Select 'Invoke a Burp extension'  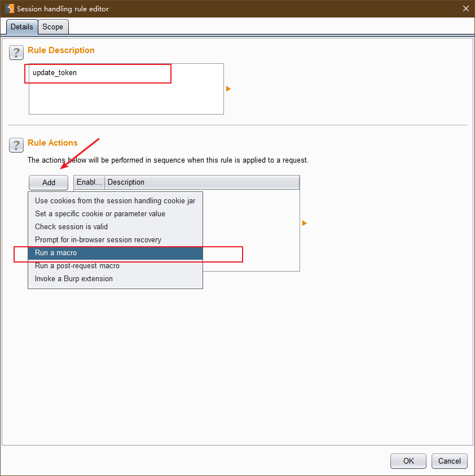pos(74,278)
